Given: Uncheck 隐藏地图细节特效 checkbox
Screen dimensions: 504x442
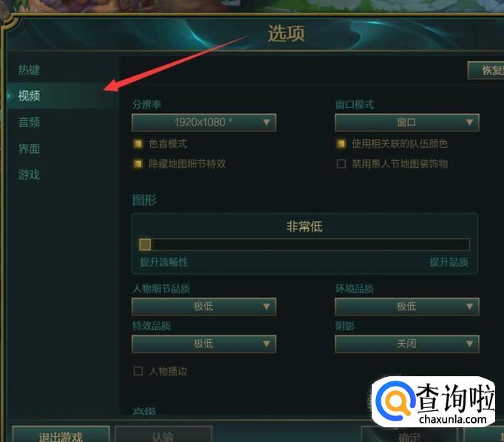Looking at the screenshot, I should point(138,164).
